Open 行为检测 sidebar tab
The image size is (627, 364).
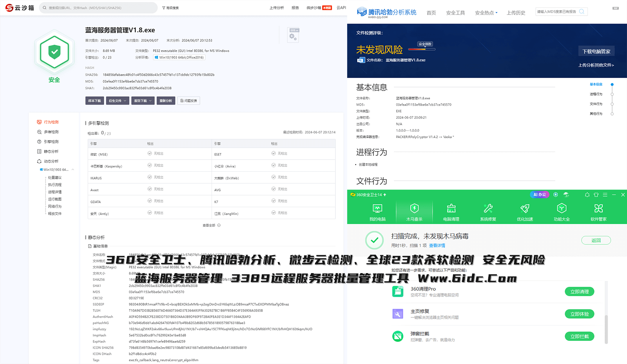tap(48, 122)
